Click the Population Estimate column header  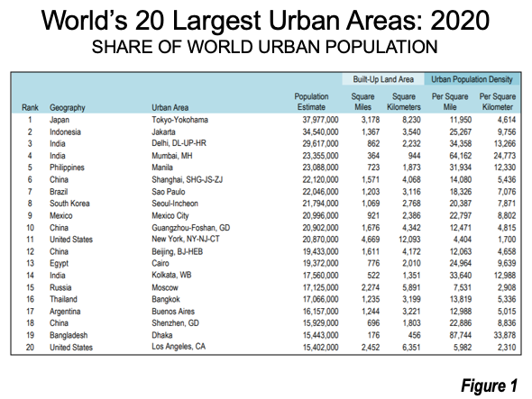(x=311, y=102)
